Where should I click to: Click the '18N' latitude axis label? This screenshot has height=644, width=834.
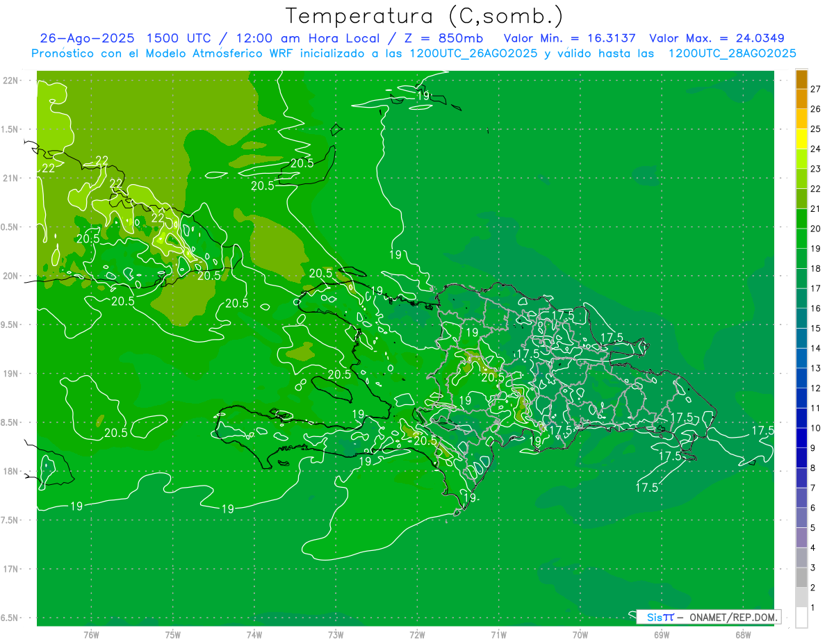point(11,471)
